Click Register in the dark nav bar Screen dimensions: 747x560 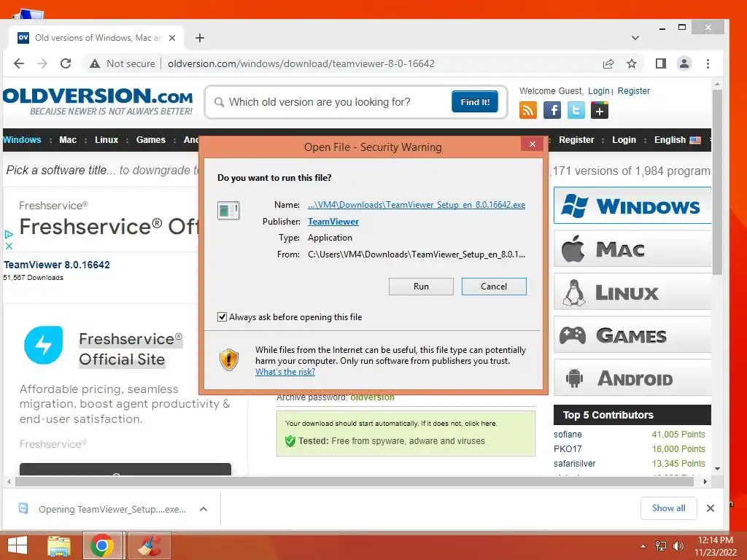[576, 140]
